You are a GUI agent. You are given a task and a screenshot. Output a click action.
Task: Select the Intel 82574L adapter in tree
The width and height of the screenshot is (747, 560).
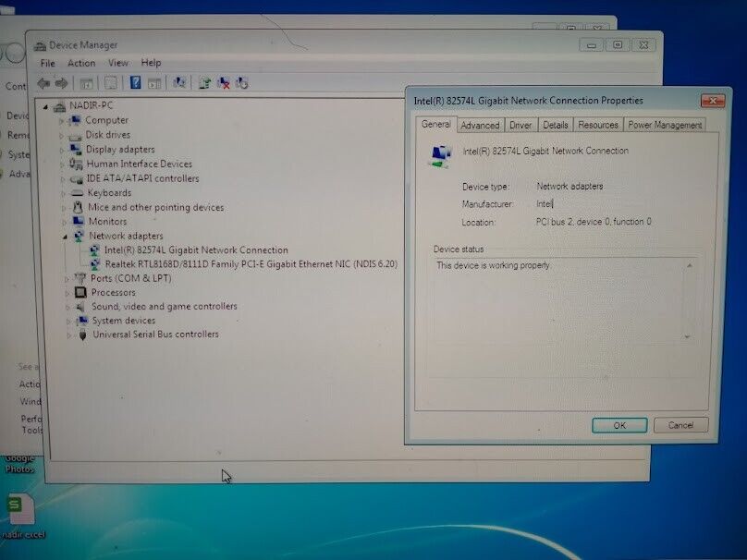pos(195,250)
